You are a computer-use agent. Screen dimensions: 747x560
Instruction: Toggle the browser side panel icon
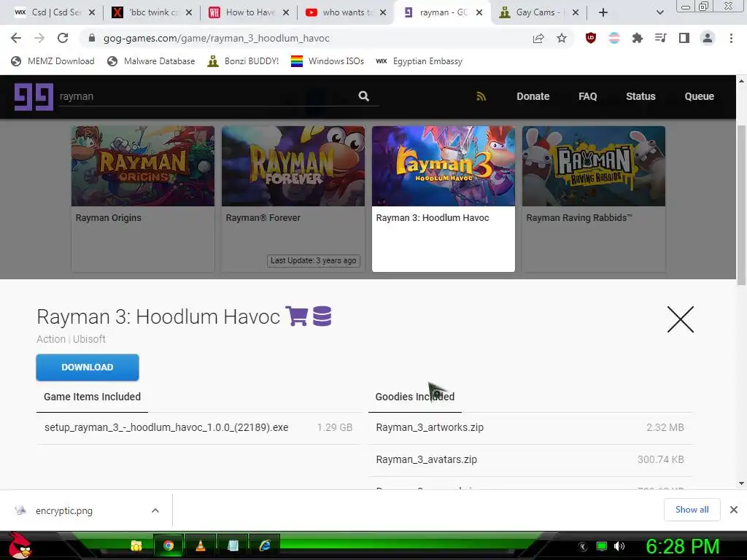pyautogui.click(x=684, y=38)
